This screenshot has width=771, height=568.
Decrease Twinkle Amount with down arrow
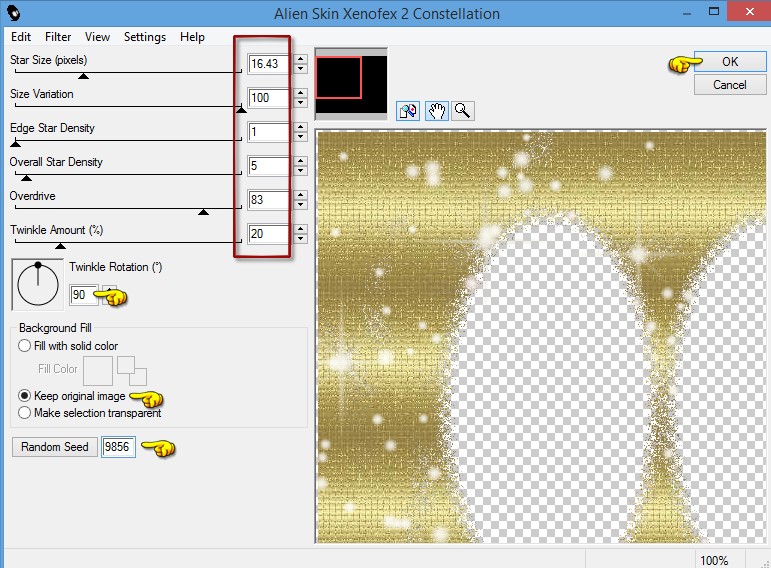[300, 239]
